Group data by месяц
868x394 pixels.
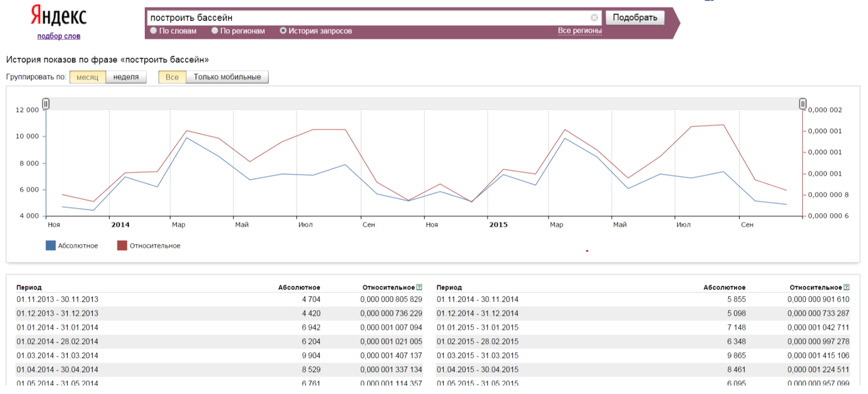pyautogui.click(x=88, y=77)
